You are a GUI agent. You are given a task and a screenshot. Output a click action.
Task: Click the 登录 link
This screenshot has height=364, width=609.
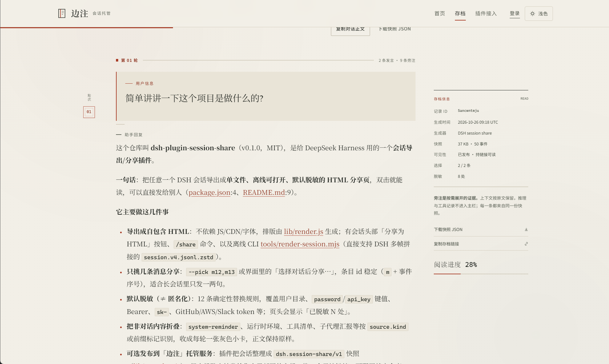click(x=514, y=13)
